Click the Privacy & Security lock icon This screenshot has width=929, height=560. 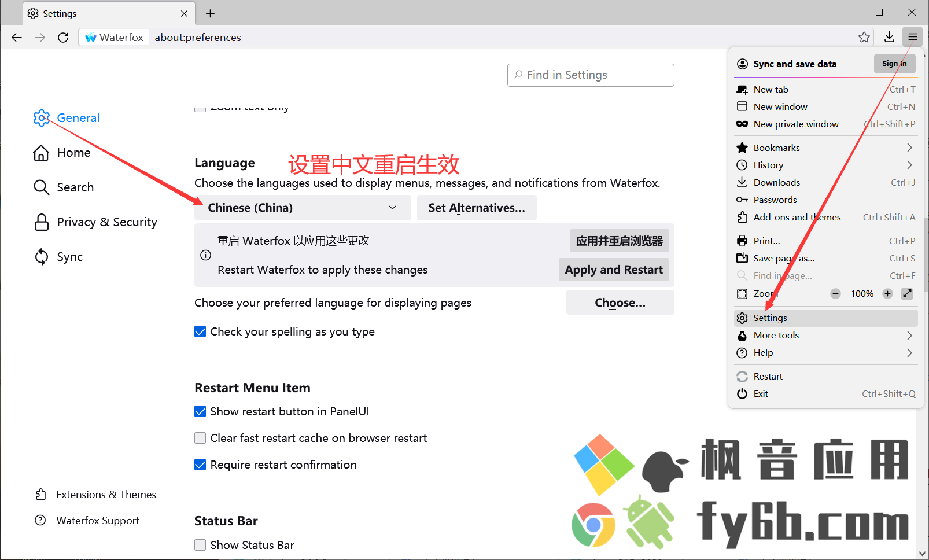click(x=41, y=222)
